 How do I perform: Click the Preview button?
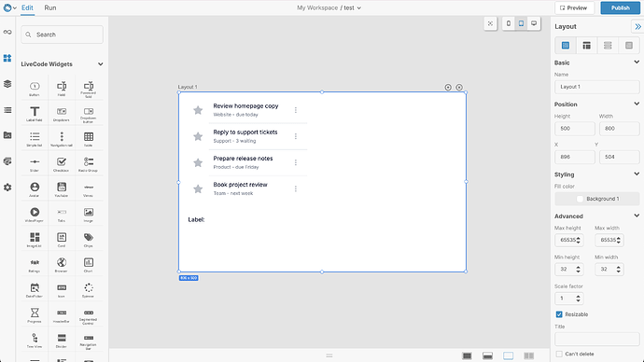pyautogui.click(x=574, y=7)
